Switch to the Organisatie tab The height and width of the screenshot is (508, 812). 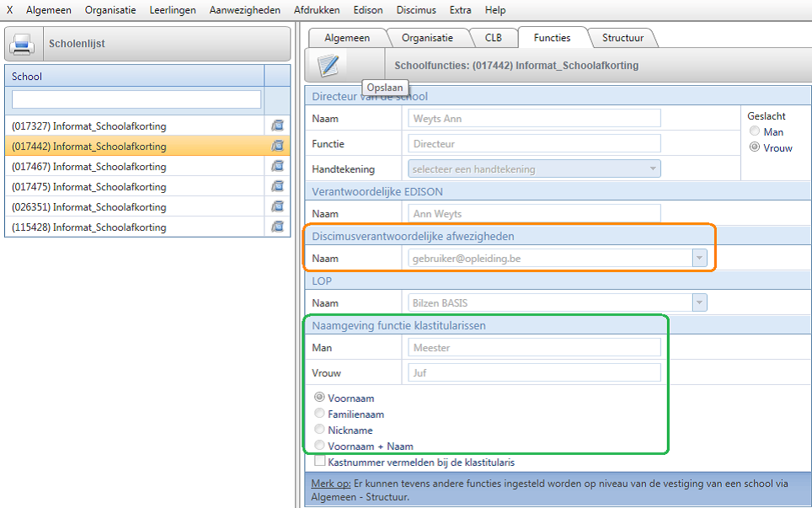427,38
